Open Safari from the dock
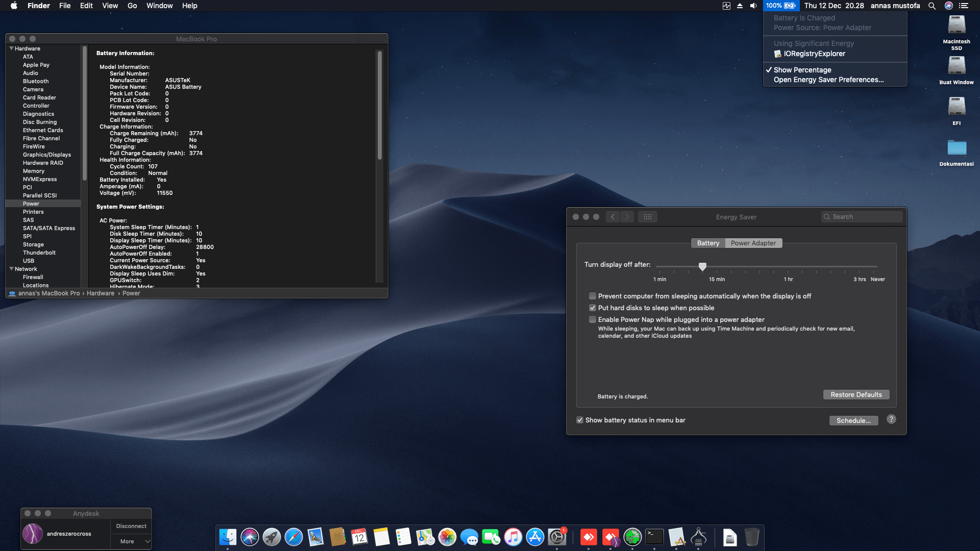980x551 pixels. tap(293, 537)
